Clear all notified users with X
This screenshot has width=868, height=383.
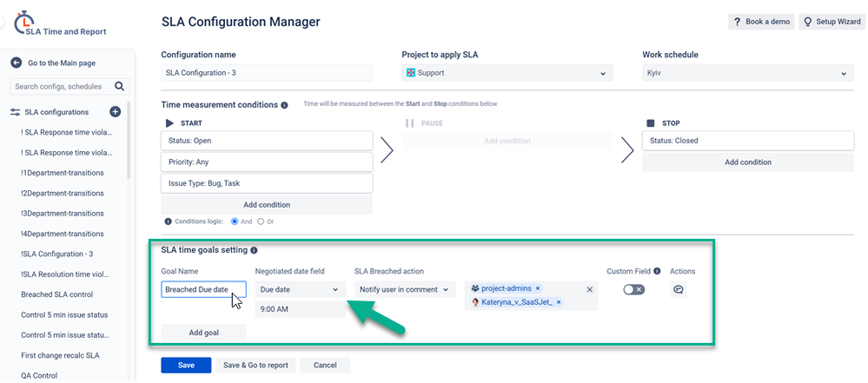[x=590, y=289]
